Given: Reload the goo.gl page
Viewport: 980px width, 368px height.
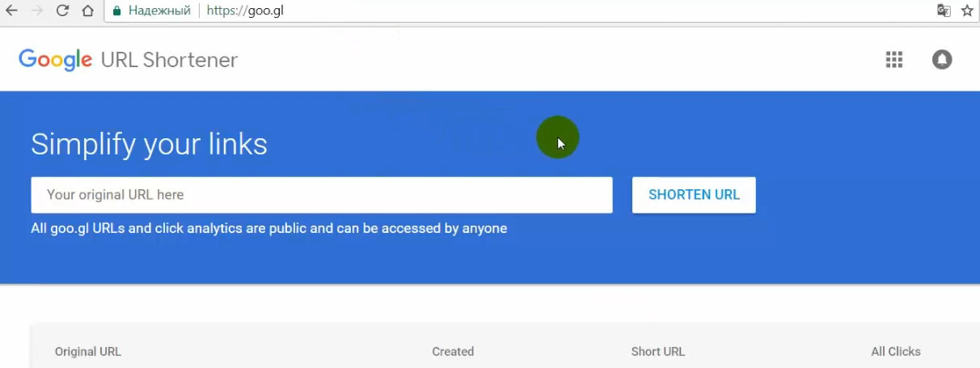Looking at the screenshot, I should (62, 11).
